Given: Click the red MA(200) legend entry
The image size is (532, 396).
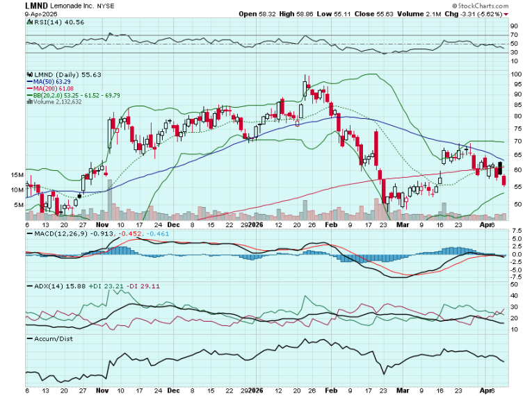Looking at the screenshot, I should 44,88.
